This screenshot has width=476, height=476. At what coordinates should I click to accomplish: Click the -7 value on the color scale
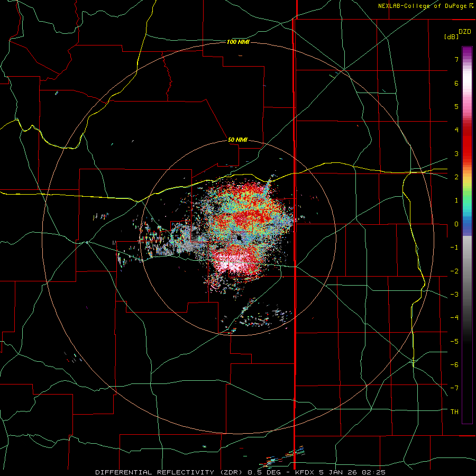[454, 388]
